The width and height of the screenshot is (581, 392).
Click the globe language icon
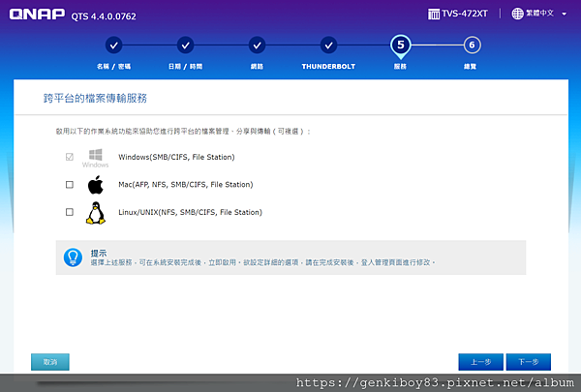(517, 14)
